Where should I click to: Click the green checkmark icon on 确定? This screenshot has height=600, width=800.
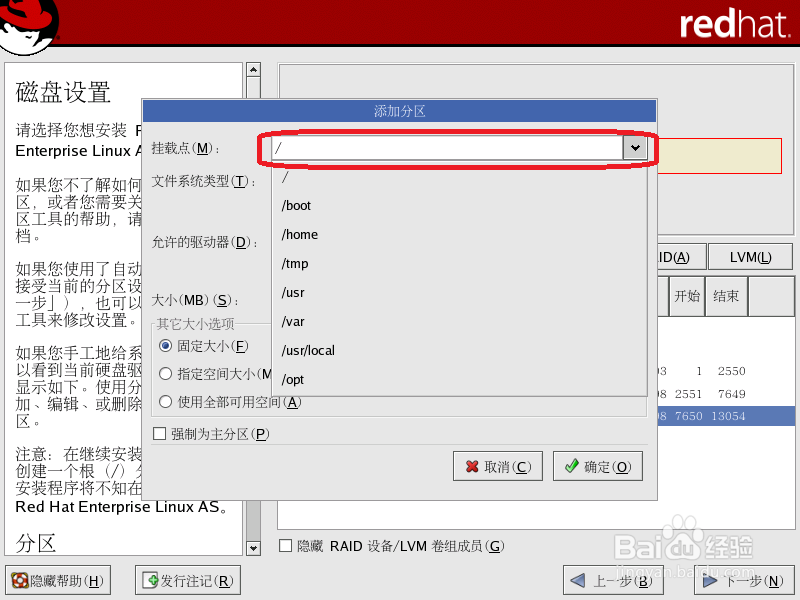571,465
